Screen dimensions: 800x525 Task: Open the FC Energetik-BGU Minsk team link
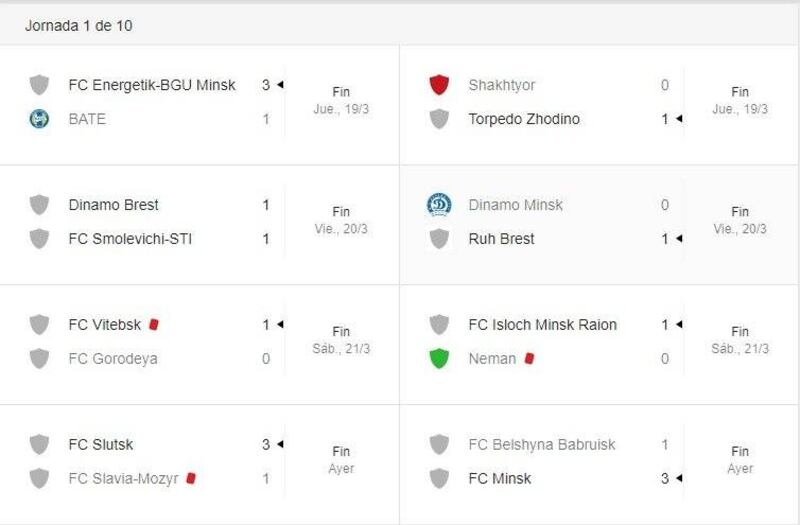tap(152, 85)
